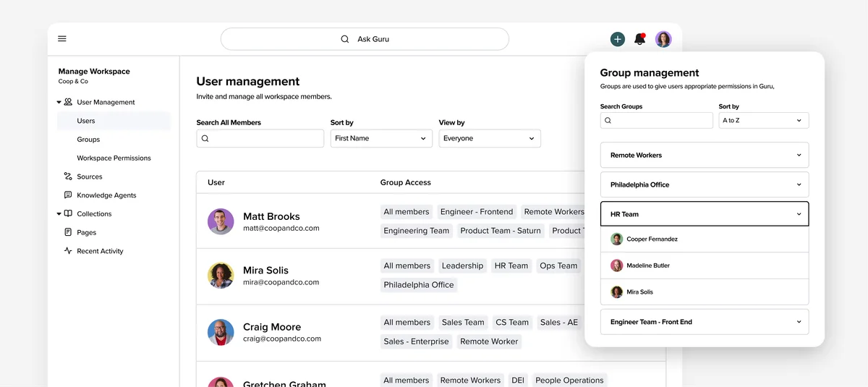
Task: Click Mira Solis' avatar in HR Team list
Action: (617, 292)
